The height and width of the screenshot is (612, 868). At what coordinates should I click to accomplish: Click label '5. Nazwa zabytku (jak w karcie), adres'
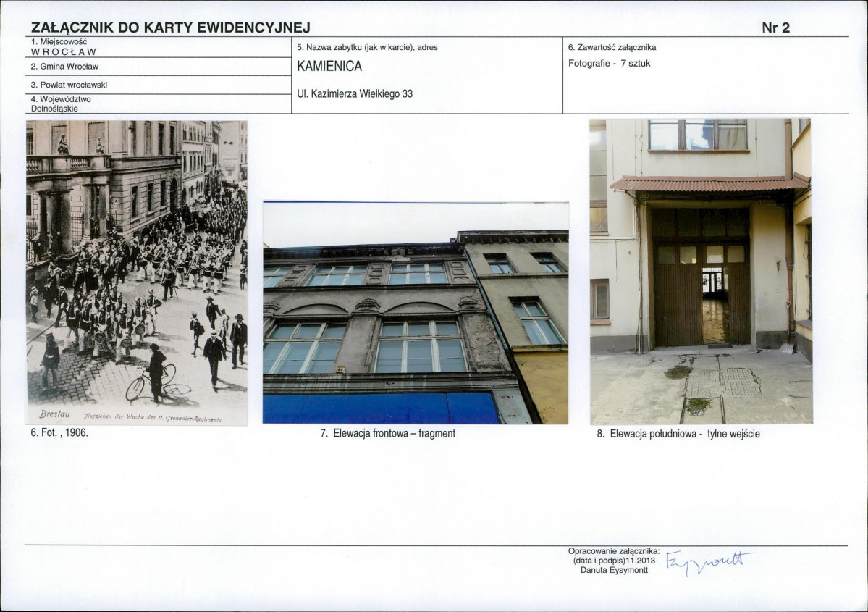tap(368, 48)
